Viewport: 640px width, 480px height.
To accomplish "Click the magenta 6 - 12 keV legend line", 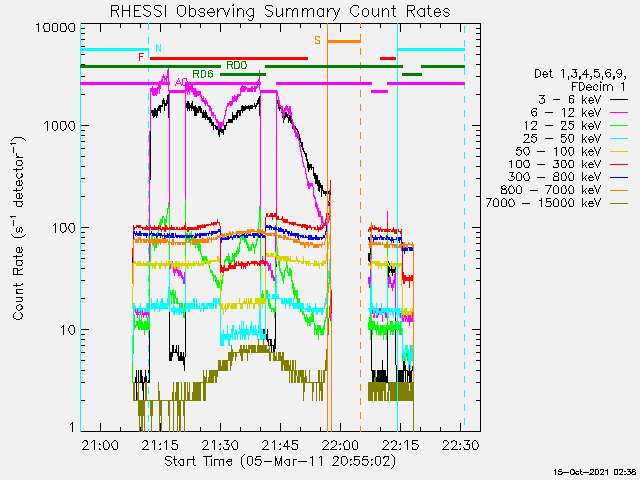I will point(618,113).
